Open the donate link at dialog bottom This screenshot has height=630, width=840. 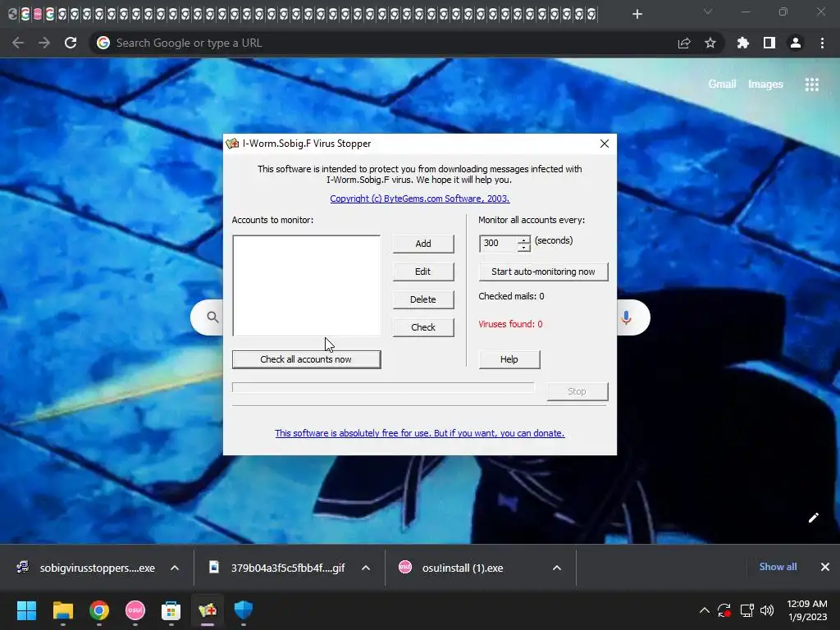click(x=420, y=433)
